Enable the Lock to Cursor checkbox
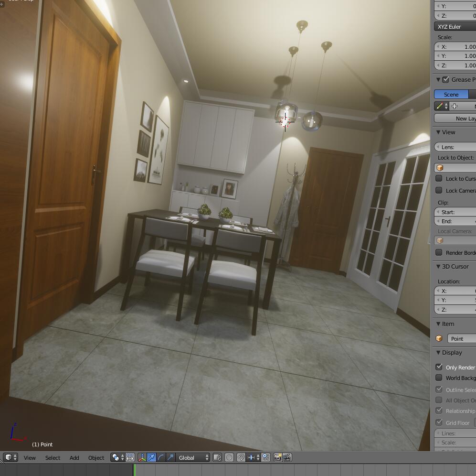476x476 pixels. (439, 178)
